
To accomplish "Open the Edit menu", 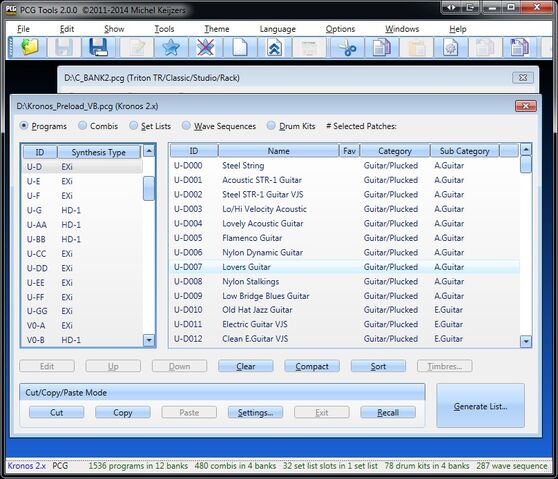I will [x=67, y=29].
